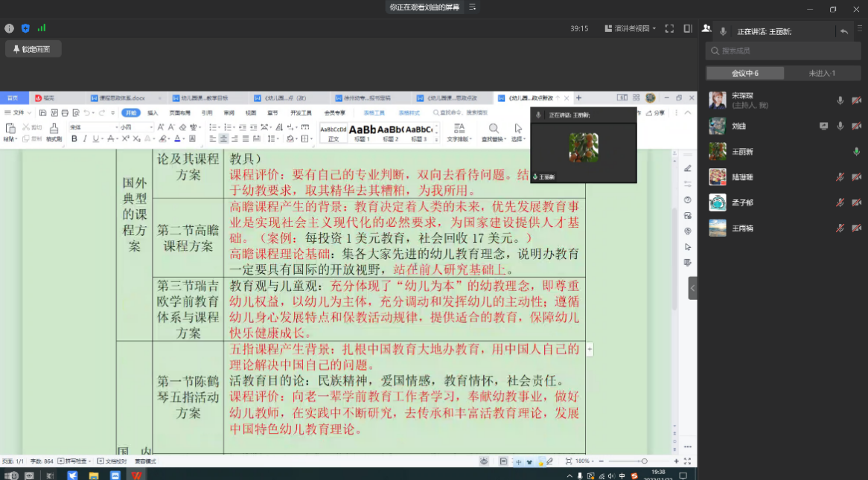The height and width of the screenshot is (480, 868).
Task: Open the 演讲者视图 view dropdown
Action: coord(631,28)
